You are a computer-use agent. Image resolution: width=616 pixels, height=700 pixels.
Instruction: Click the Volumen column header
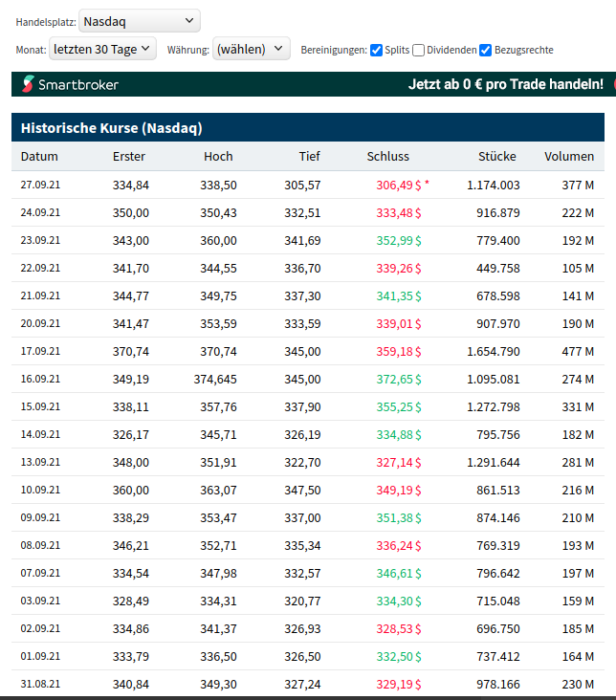(569, 157)
